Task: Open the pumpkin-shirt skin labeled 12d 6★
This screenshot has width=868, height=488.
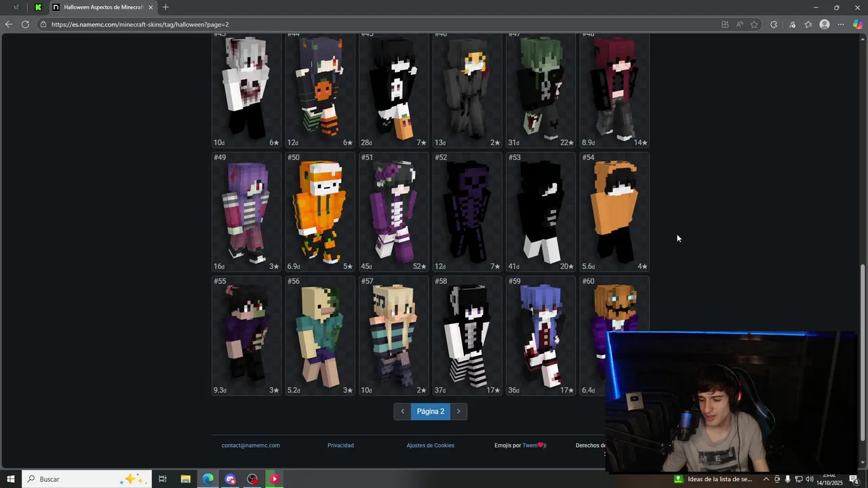Action: (320, 90)
